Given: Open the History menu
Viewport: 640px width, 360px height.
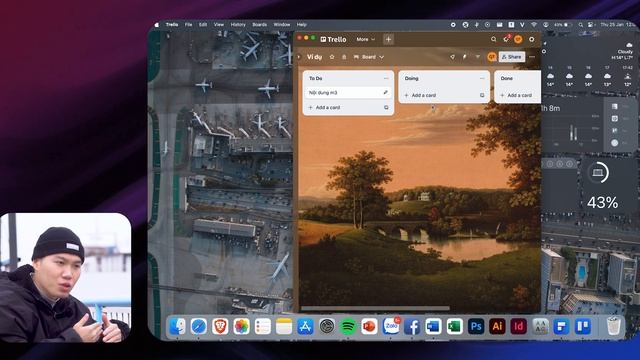Looking at the screenshot, I should (238, 24).
